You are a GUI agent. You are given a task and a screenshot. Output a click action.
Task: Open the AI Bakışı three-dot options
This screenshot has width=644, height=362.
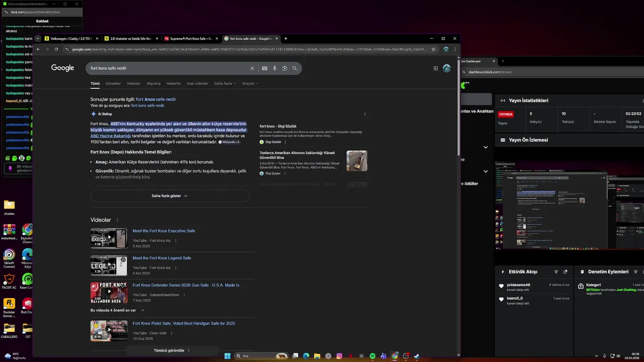(365, 114)
